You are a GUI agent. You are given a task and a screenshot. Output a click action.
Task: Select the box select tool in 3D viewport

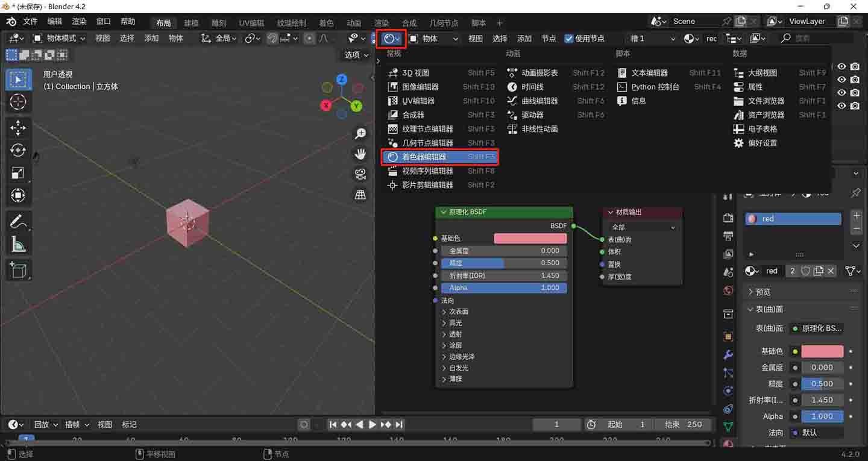pyautogui.click(x=18, y=80)
